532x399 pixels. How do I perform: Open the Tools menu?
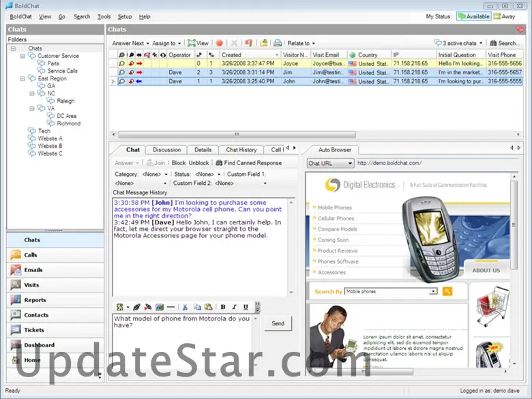tap(104, 16)
